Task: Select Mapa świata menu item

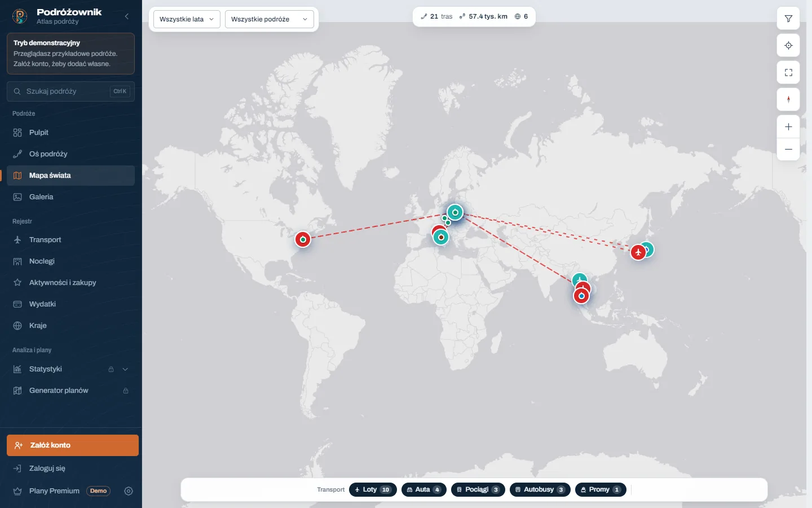Action: [70, 176]
